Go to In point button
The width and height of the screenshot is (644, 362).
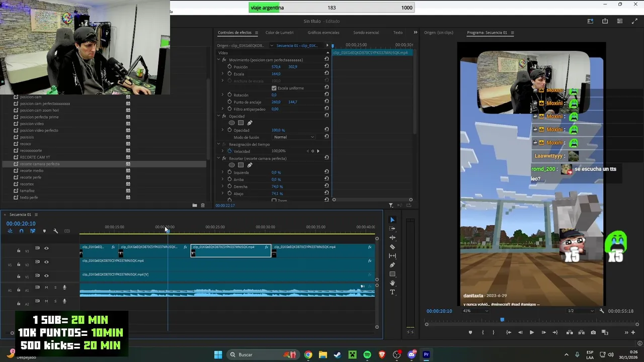point(509,332)
